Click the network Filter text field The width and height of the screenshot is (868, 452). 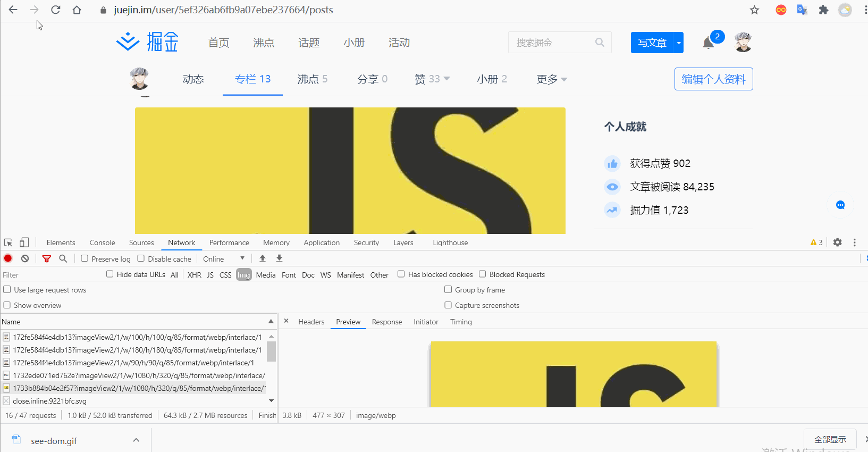coord(52,275)
